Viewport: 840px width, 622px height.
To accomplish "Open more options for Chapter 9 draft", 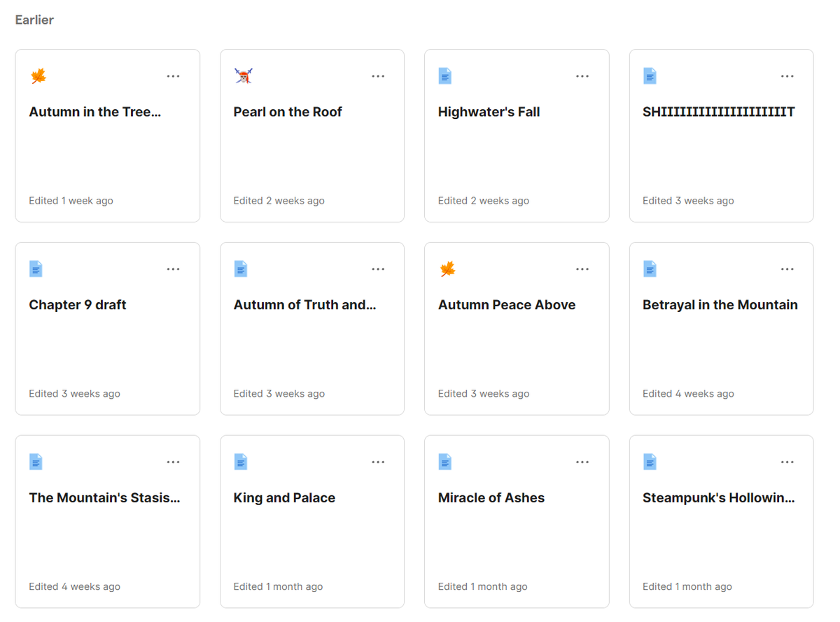I will pos(173,269).
